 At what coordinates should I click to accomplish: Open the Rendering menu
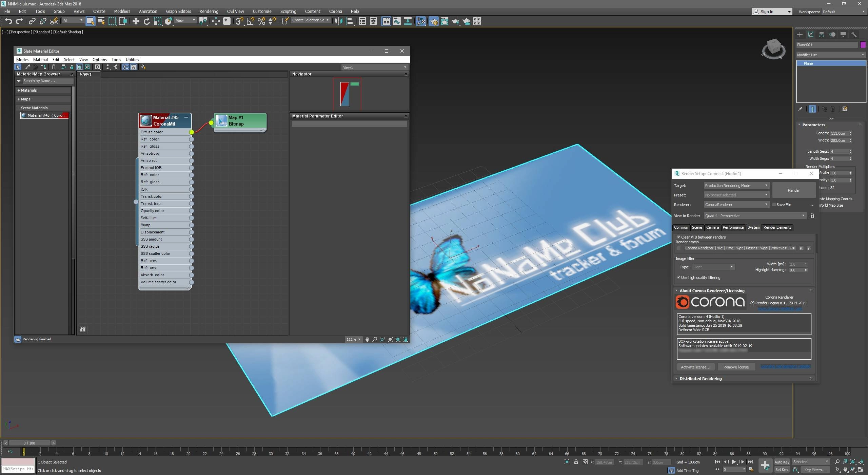coord(209,12)
